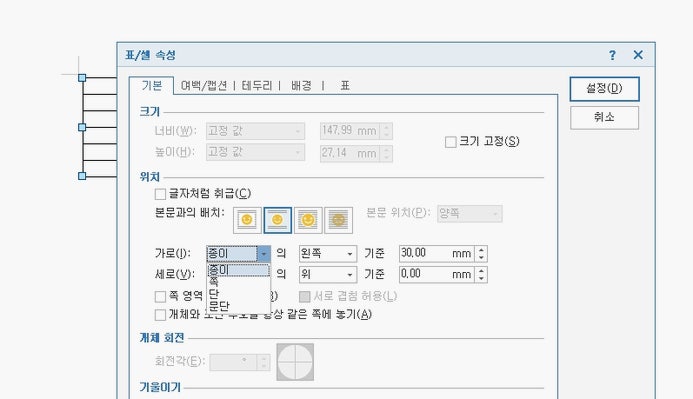Increase the 0.00 mm value with up arrow

(x=481, y=270)
